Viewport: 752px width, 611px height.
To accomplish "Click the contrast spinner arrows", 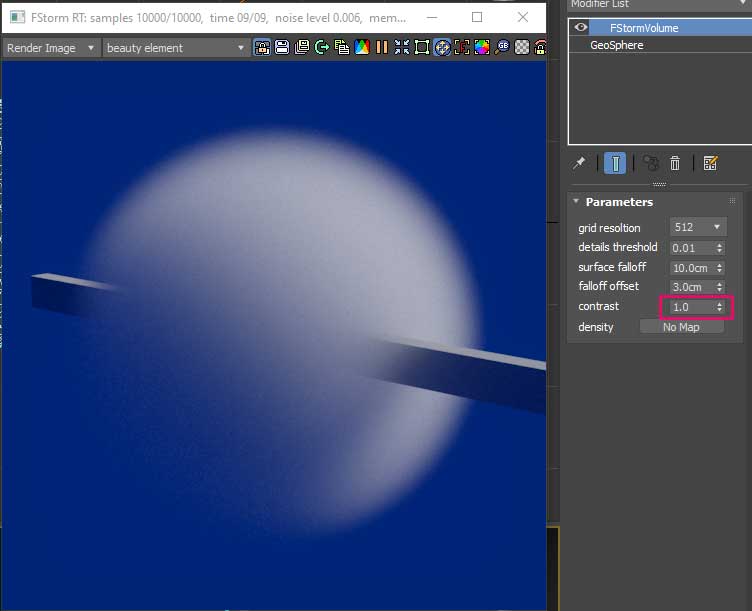I will point(720,307).
